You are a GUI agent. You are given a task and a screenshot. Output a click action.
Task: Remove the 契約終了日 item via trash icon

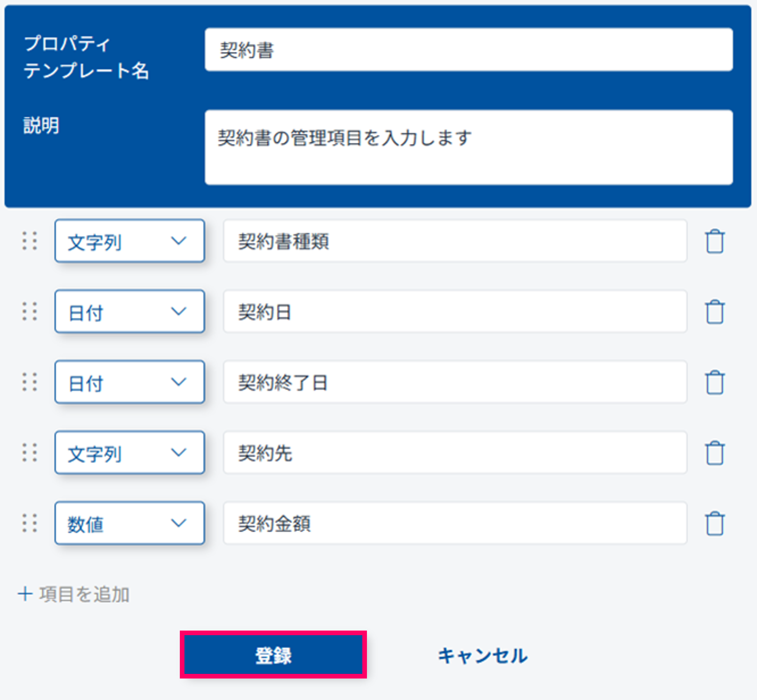(715, 382)
